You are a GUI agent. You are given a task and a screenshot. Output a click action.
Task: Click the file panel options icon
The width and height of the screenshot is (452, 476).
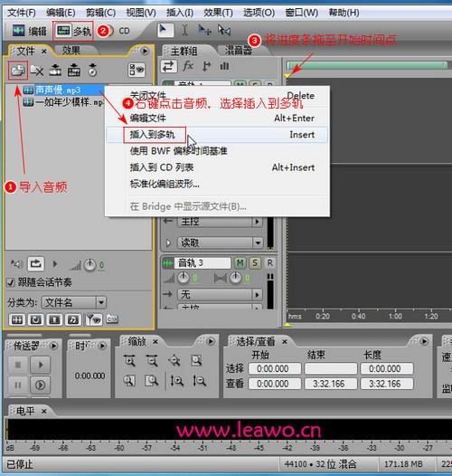[x=137, y=70]
